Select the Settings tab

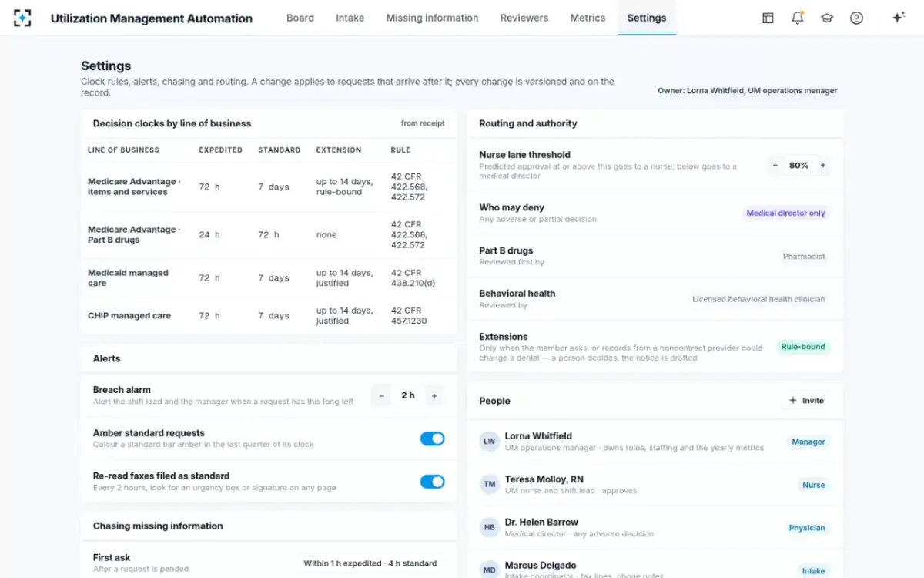pos(647,18)
